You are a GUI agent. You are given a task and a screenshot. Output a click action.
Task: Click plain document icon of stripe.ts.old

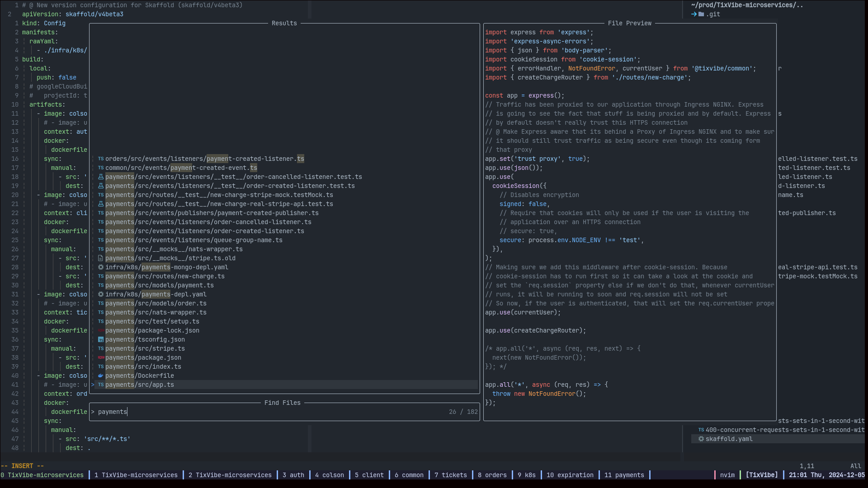(x=101, y=258)
